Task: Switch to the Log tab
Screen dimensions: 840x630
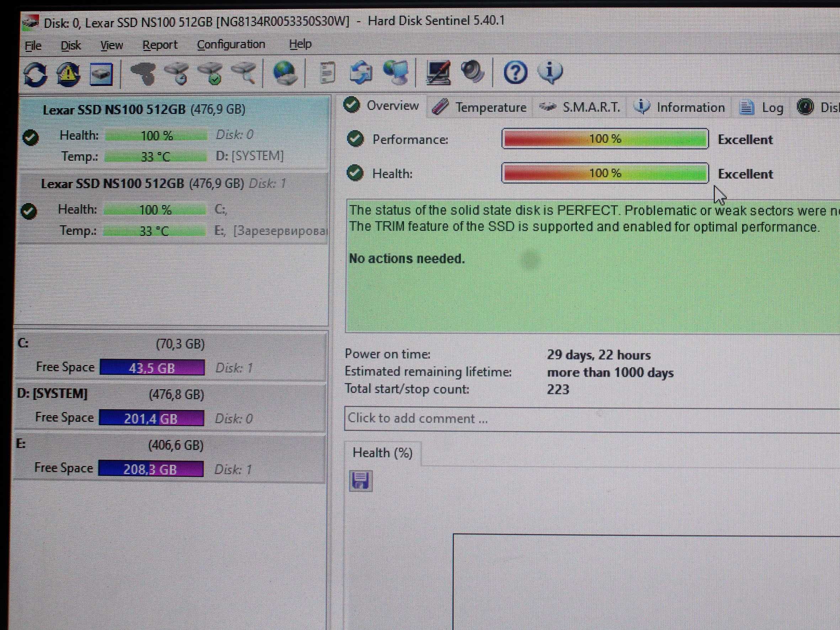Action: click(761, 108)
